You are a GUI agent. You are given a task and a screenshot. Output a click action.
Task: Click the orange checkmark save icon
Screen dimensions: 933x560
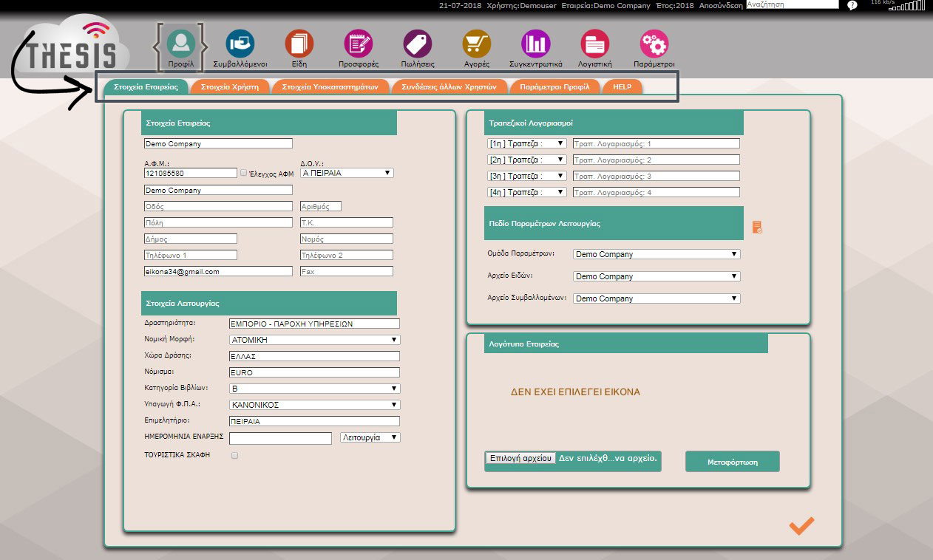(x=801, y=525)
